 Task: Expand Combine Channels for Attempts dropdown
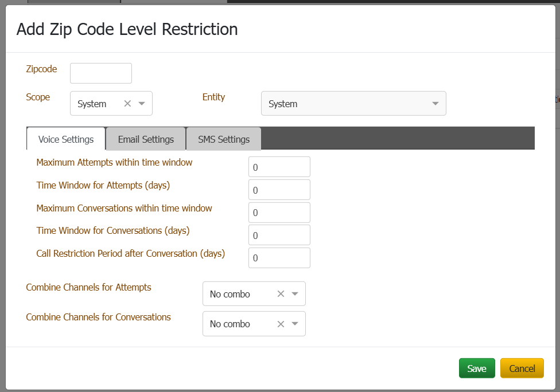point(295,294)
